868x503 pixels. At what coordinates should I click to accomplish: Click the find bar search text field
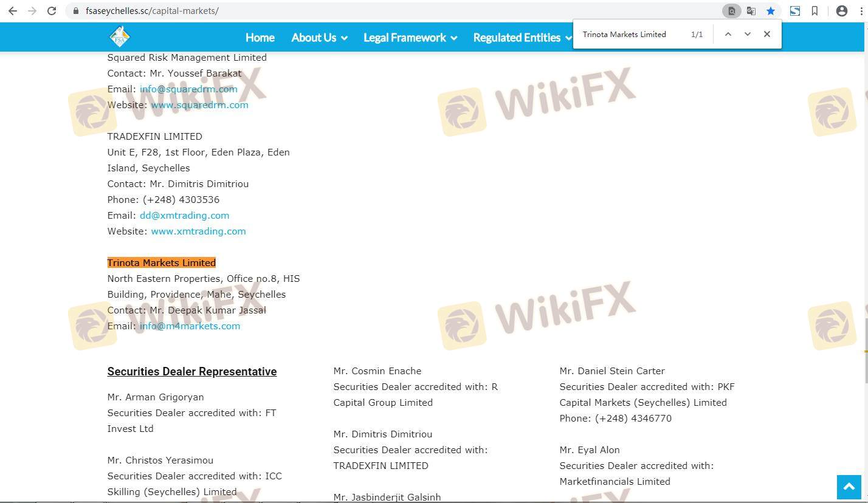pos(632,34)
